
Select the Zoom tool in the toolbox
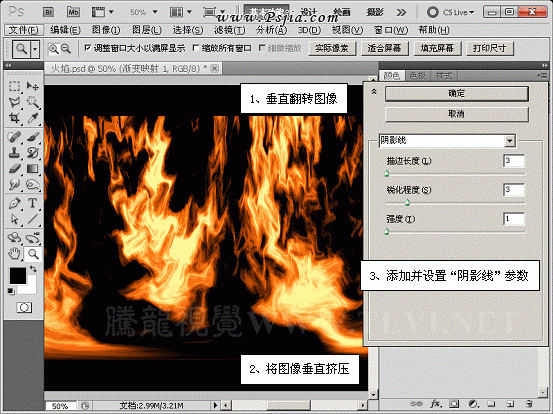(33, 254)
